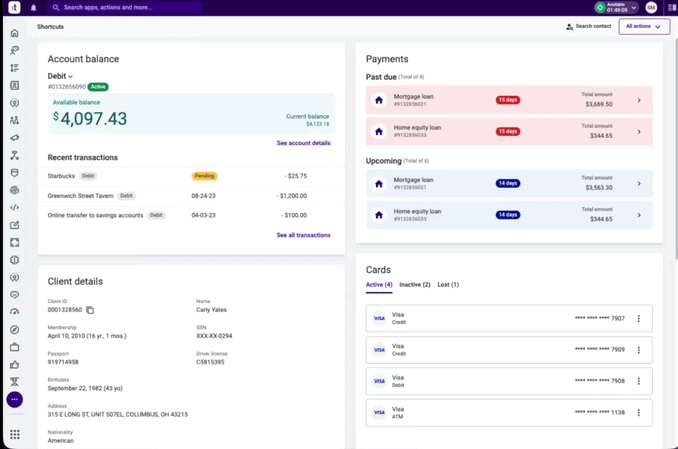Expand the past due Mortgage loan row chevron
678x449 pixels.
[639, 100]
